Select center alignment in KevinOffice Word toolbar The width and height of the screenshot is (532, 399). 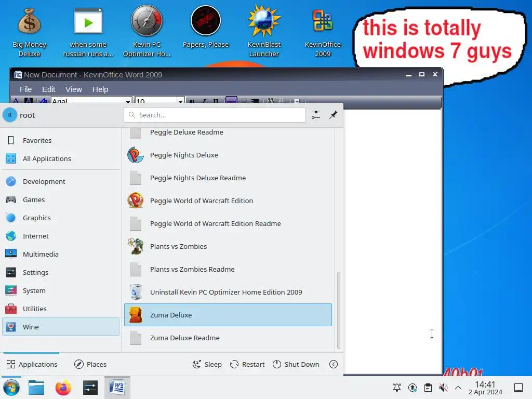coord(243,101)
